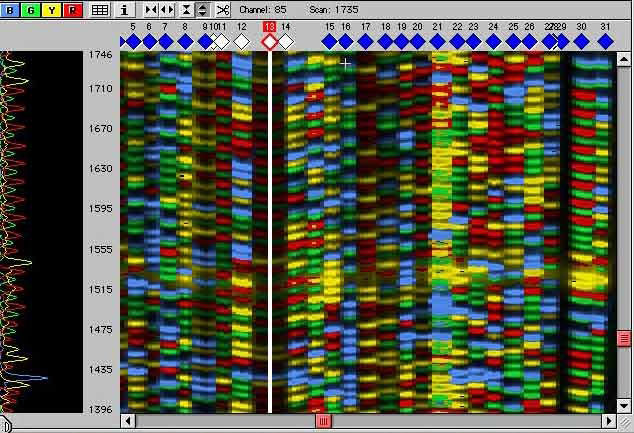Toggle the white lane 14 marker

point(286,42)
